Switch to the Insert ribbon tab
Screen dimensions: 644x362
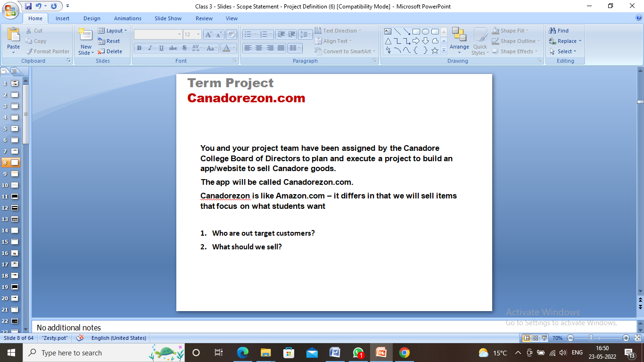click(x=63, y=18)
